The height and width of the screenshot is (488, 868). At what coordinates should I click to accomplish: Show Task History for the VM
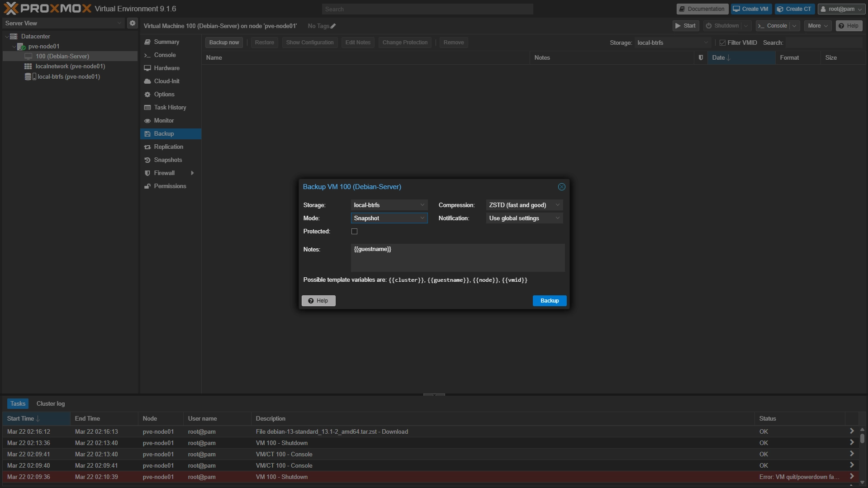[x=171, y=107]
